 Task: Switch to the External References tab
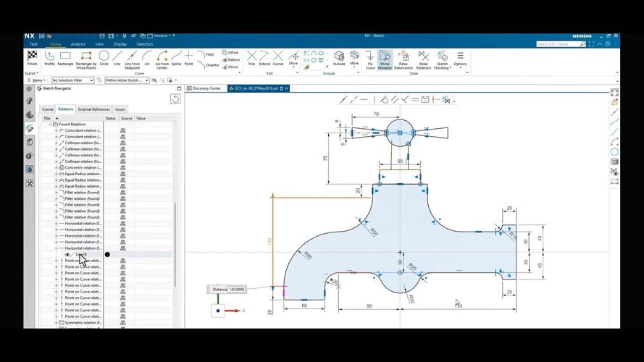94,109
